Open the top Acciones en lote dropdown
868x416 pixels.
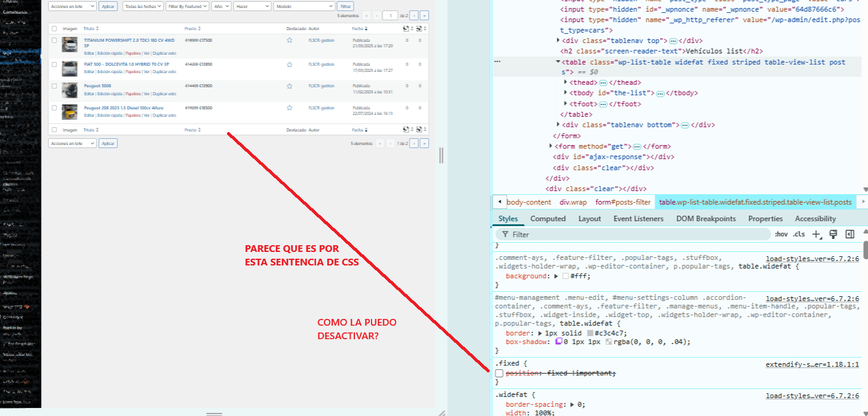click(72, 6)
